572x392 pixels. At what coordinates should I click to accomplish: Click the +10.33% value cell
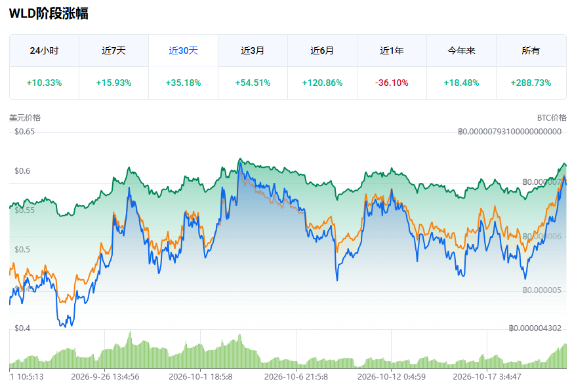pos(44,83)
